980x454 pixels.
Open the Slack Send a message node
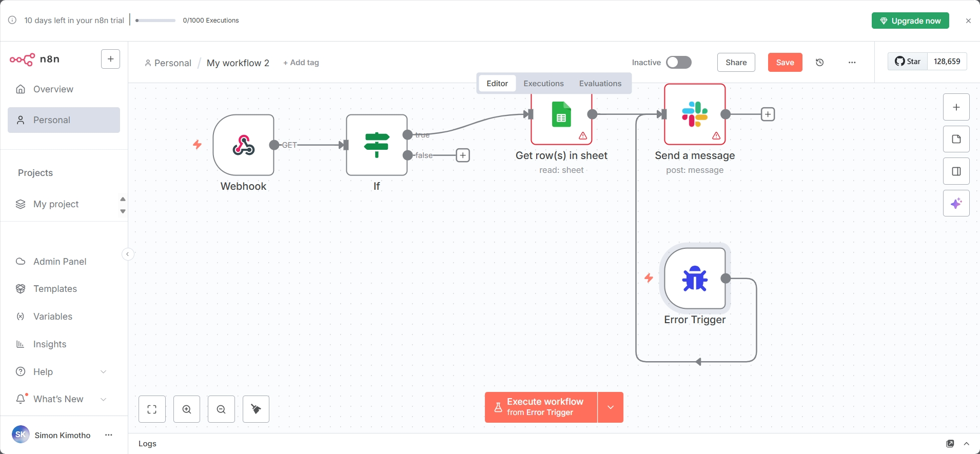click(695, 114)
